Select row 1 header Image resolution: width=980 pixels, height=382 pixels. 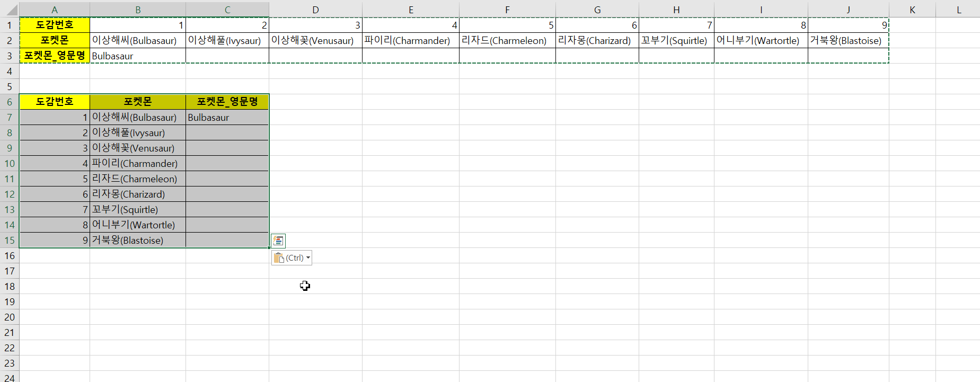coord(10,25)
